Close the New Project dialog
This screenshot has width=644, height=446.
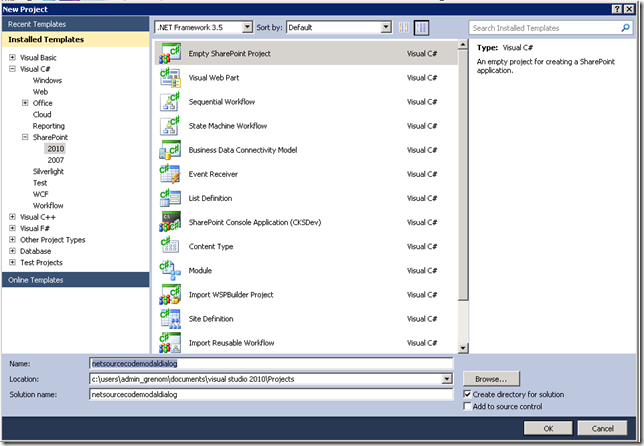(x=629, y=9)
